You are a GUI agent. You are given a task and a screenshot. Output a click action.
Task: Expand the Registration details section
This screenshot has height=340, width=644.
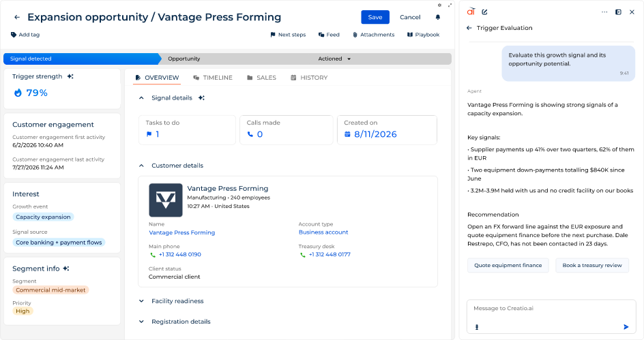[x=141, y=322]
